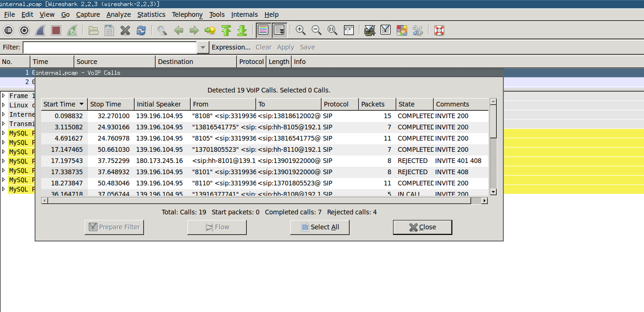Open the capture interfaces list
This screenshot has height=312, width=644.
[x=8, y=31]
